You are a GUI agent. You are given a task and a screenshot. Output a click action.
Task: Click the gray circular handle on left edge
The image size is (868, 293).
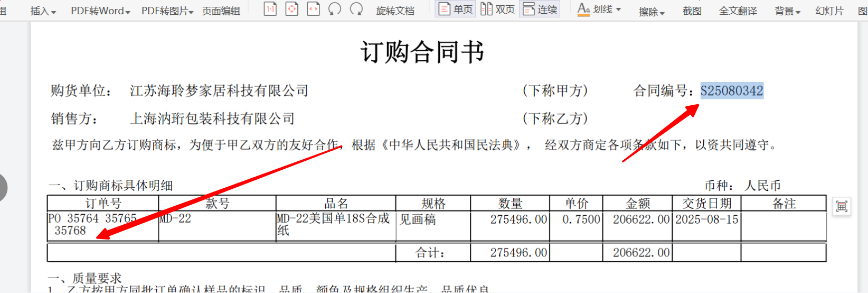(3, 187)
